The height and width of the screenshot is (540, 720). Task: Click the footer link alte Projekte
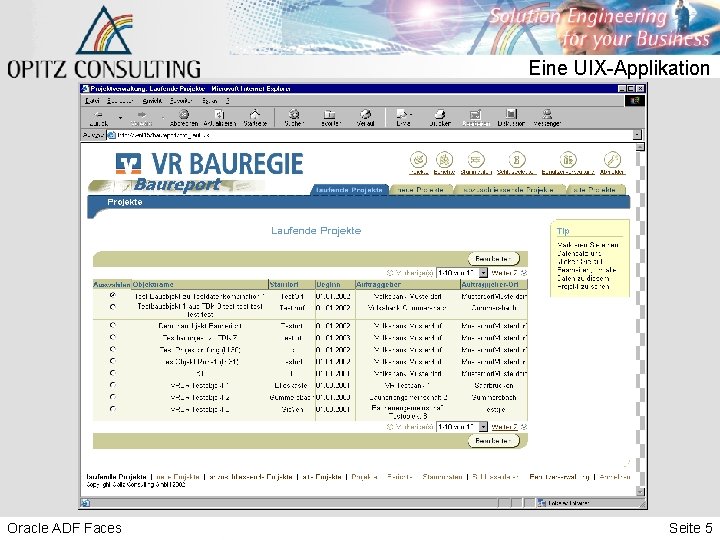pos(322,477)
